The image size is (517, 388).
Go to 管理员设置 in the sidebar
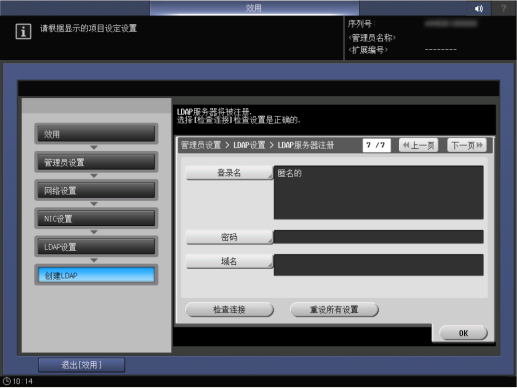(96, 162)
